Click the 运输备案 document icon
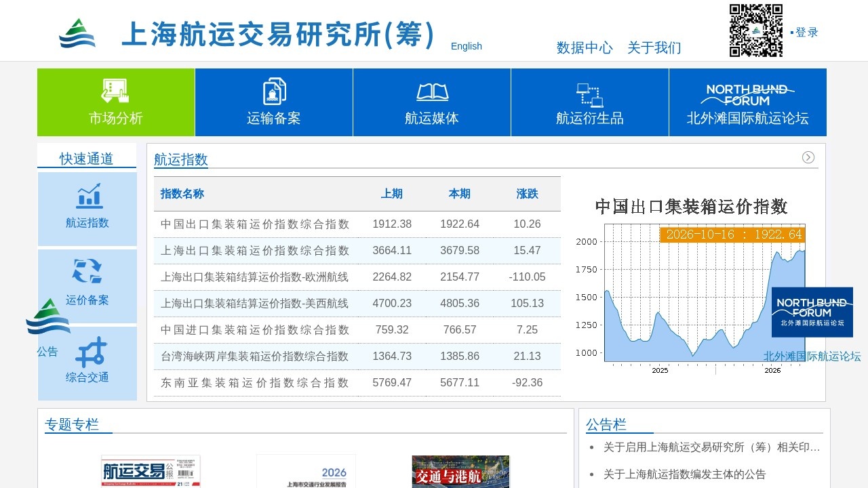The height and width of the screenshot is (488, 868). click(x=274, y=91)
